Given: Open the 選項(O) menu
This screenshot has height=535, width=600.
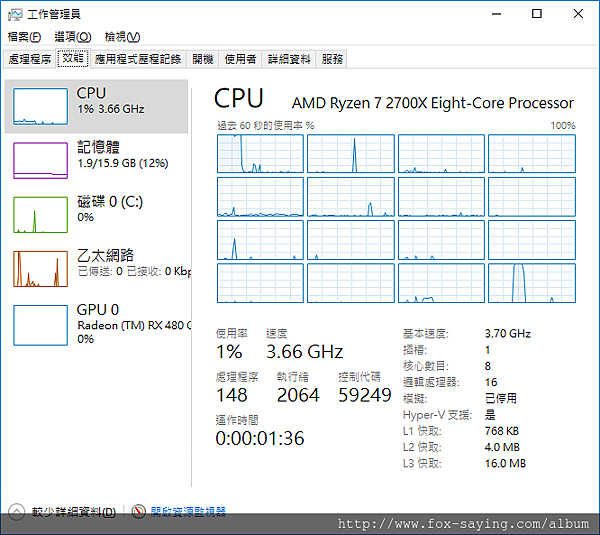Looking at the screenshot, I should (73, 37).
